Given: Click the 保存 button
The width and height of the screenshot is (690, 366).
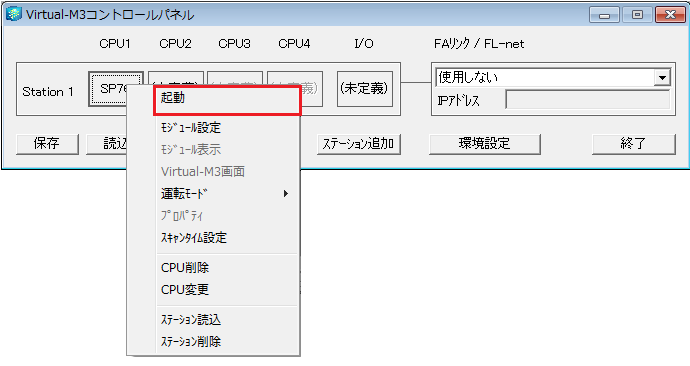Looking at the screenshot, I should (47, 144).
